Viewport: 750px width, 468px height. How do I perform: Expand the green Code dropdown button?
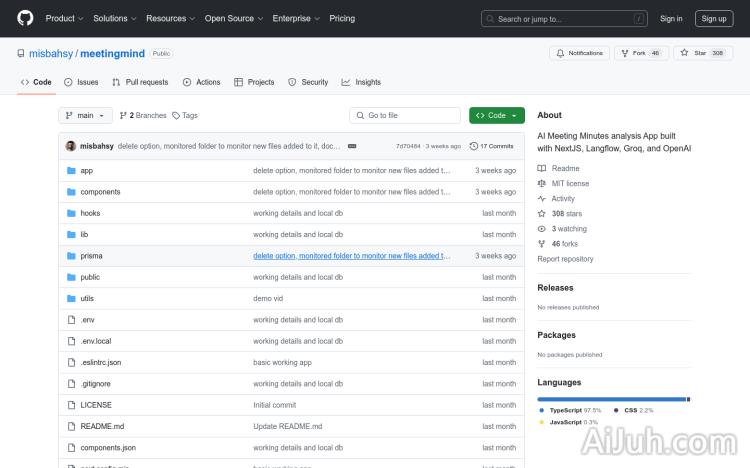[496, 115]
